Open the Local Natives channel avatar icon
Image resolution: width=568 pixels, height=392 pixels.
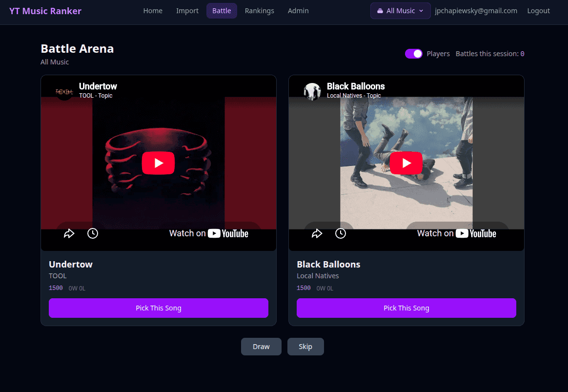[x=312, y=92]
